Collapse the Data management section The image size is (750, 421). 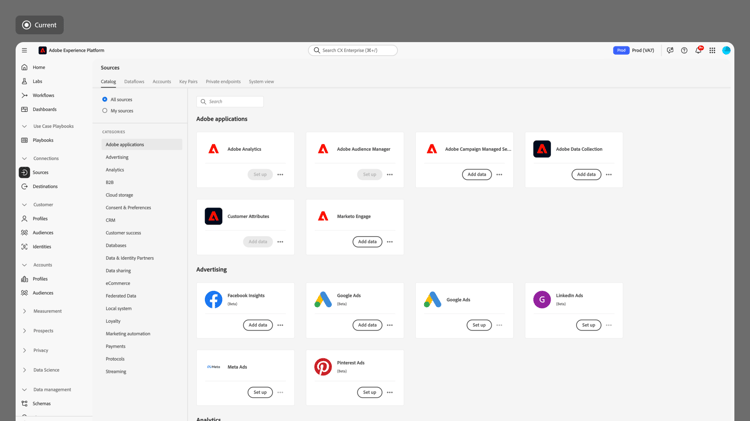pos(24,390)
